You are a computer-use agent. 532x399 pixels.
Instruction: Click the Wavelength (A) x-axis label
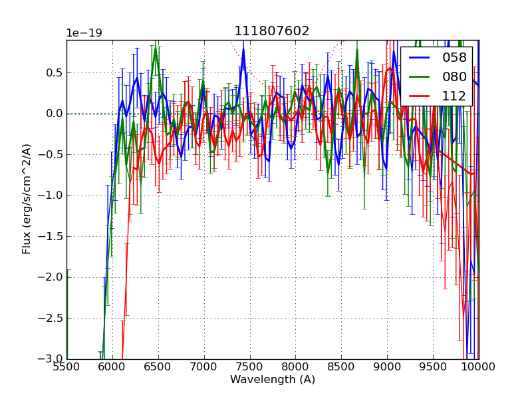tap(272, 380)
